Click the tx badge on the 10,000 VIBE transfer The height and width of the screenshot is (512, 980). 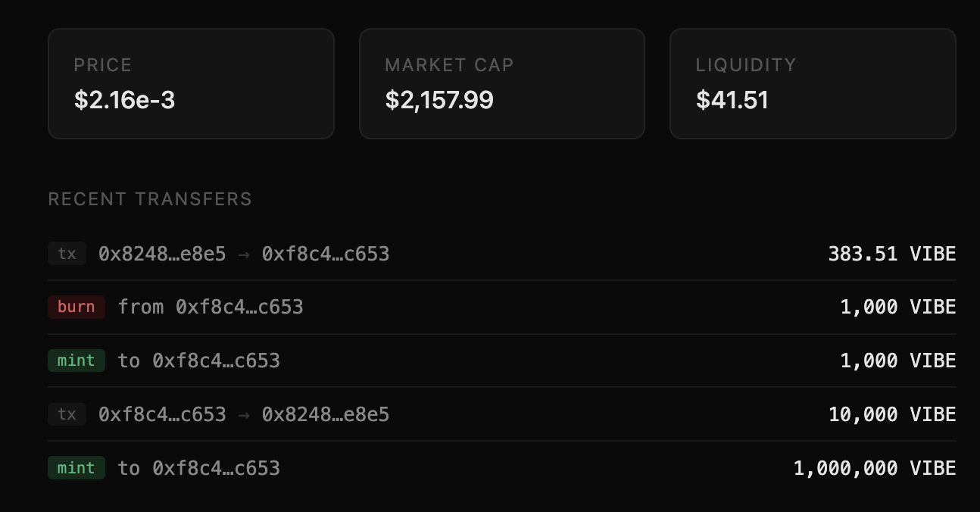pos(67,414)
